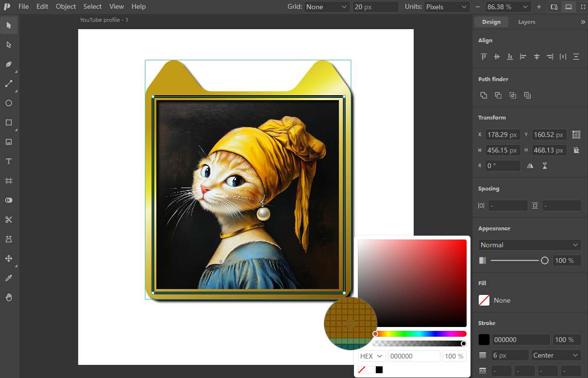The height and width of the screenshot is (378, 588).
Task: Open the Grid type dropdown showing None
Action: pyautogui.click(x=327, y=7)
